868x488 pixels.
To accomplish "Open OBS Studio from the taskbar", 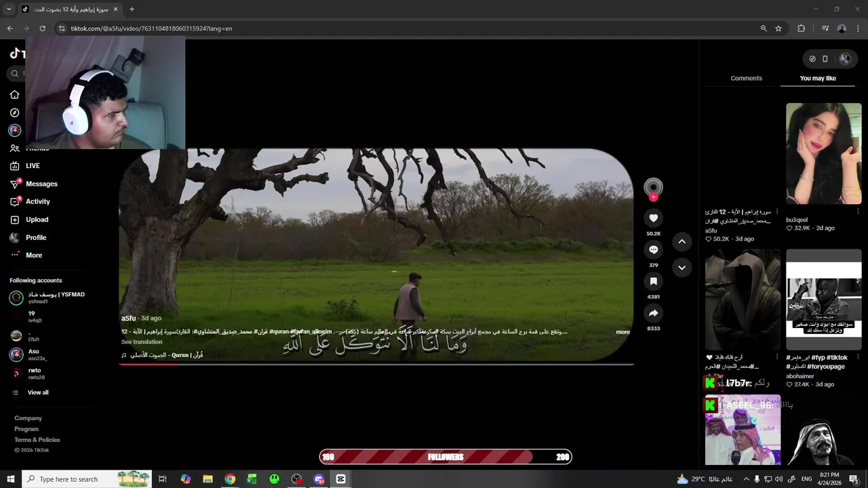I will pos(296,479).
